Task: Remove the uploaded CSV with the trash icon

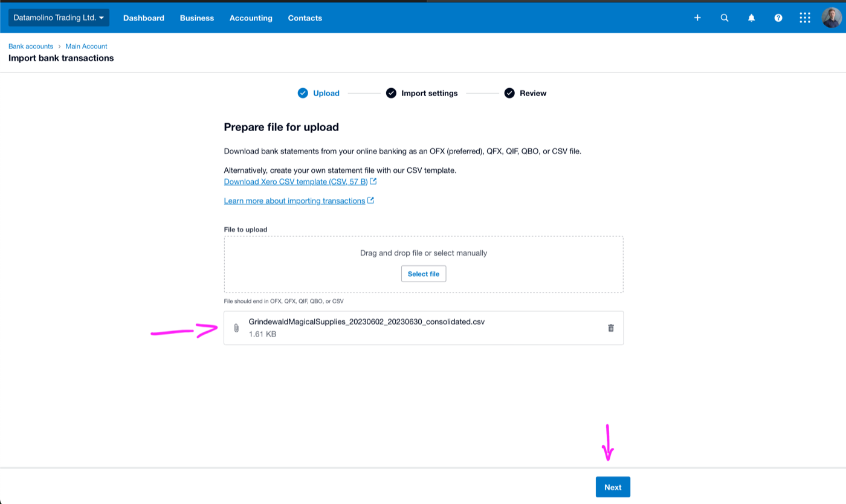Action: [610, 328]
